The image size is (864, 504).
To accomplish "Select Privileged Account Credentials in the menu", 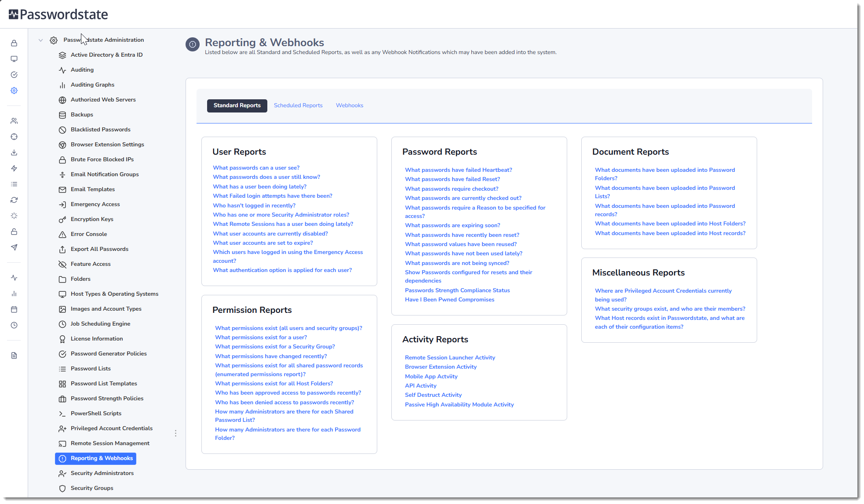I will coord(112,428).
